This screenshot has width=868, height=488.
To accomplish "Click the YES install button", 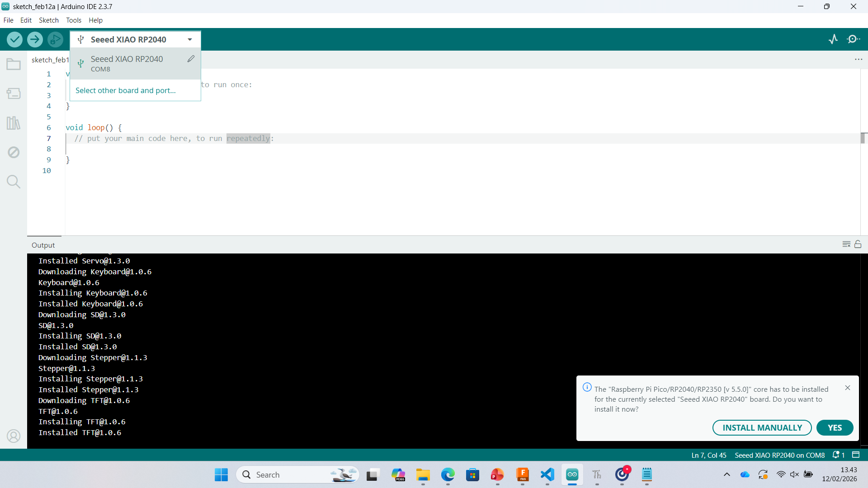I will 835,428.
